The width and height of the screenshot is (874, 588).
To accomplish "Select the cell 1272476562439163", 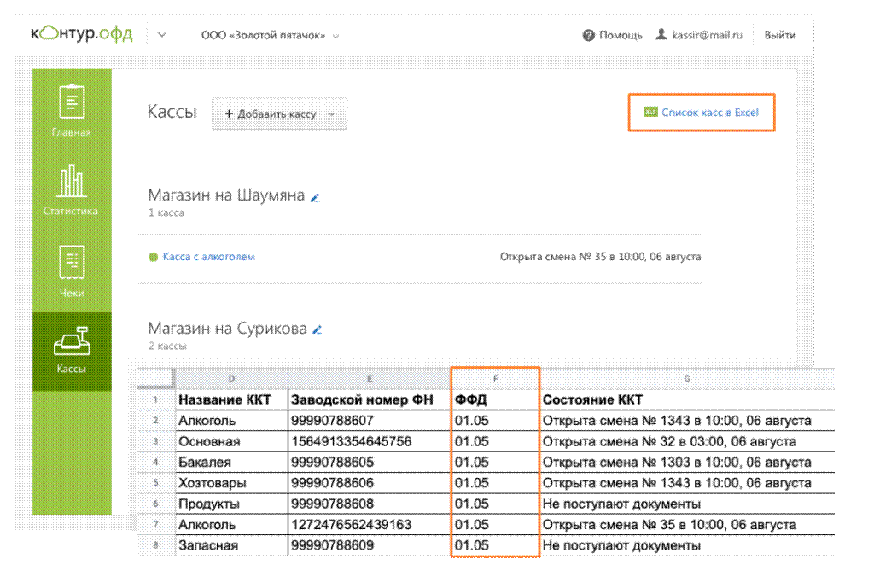I will (369, 525).
